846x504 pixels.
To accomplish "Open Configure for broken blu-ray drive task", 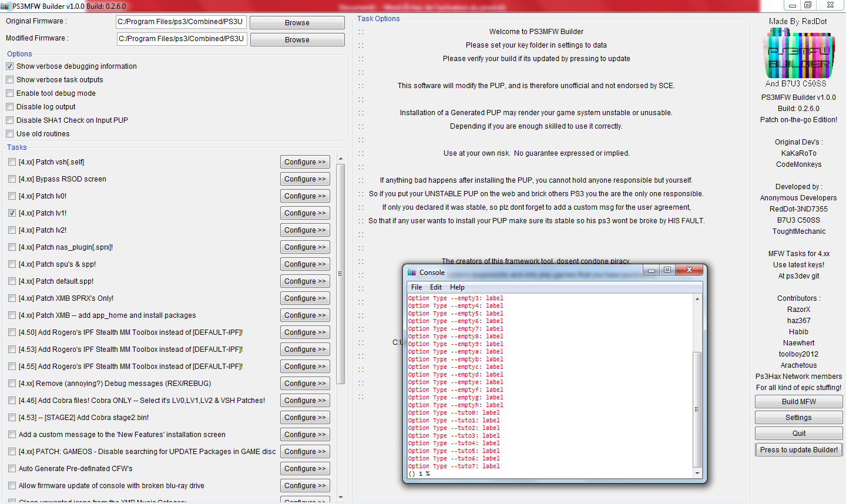I will (305, 486).
